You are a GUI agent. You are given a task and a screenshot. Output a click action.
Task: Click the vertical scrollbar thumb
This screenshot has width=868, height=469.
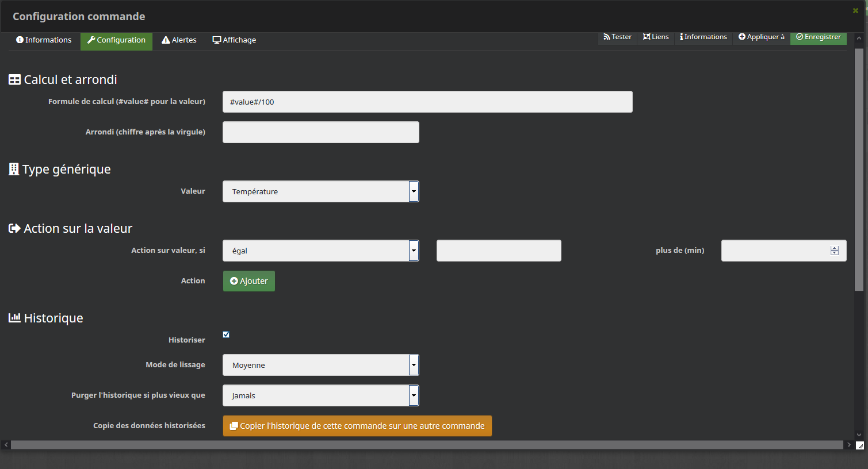859,170
